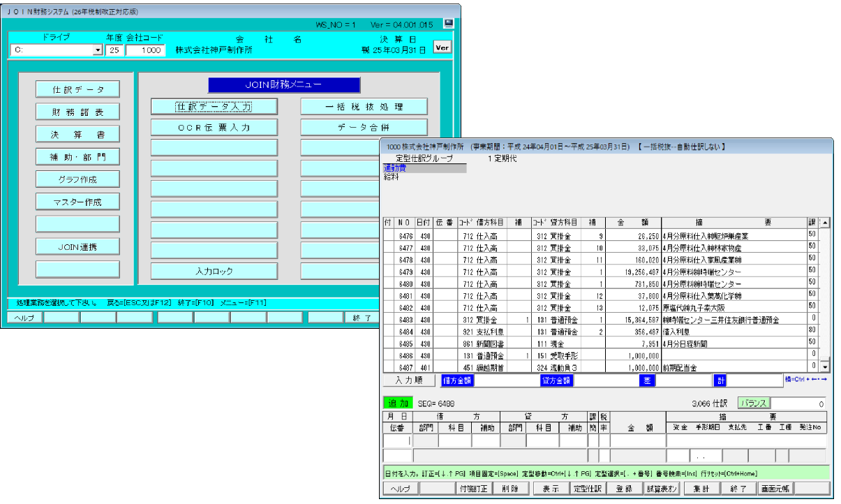The height and width of the screenshot is (504, 841).
Task: Open データ合併 in the JOIN menu
Action: click(364, 128)
